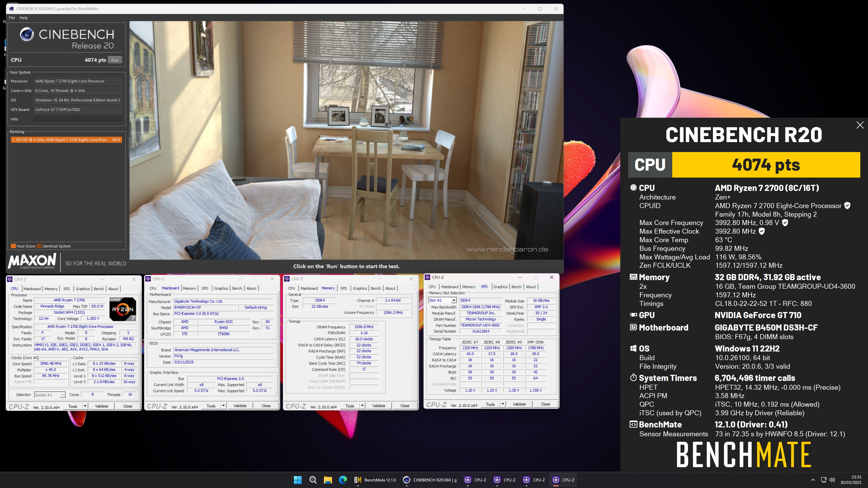Expand Tools arrow in CPU-Z Mainboard window
Screen dimensions: 868x488
coord(223,406)
